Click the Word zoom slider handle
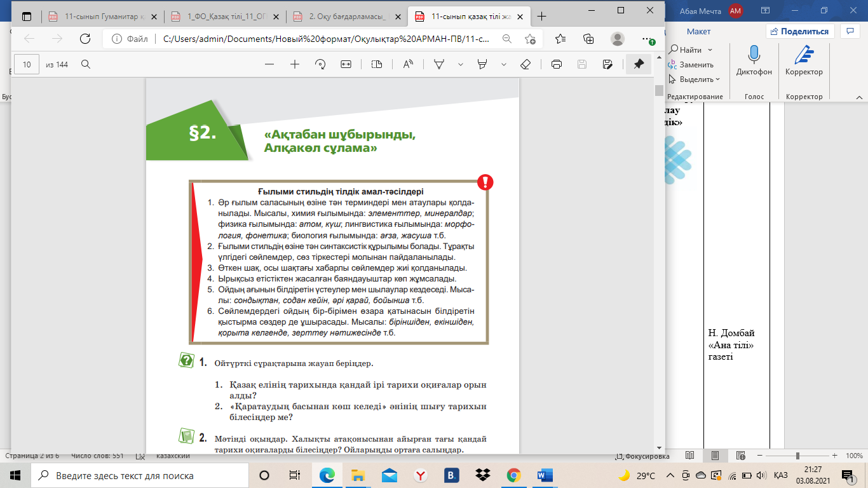Viewport: 868px width, 488px height. coord(797,456)
